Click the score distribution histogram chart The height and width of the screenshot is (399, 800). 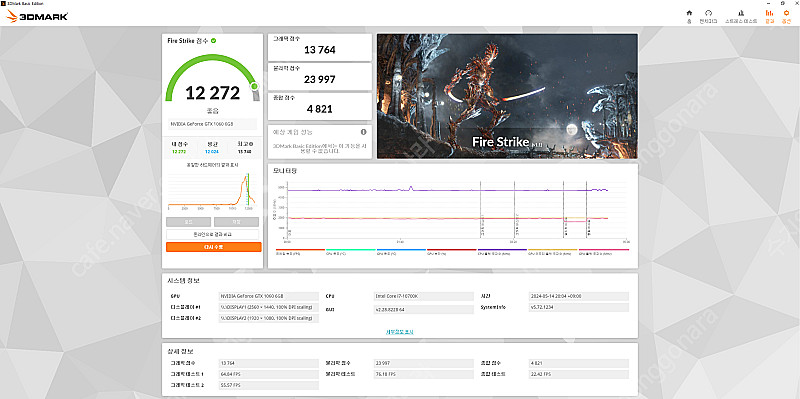(212, 190)
